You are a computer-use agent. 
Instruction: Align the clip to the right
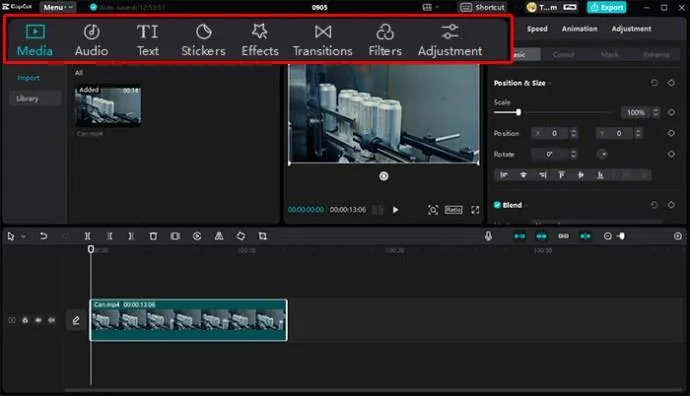click(543, 175)
